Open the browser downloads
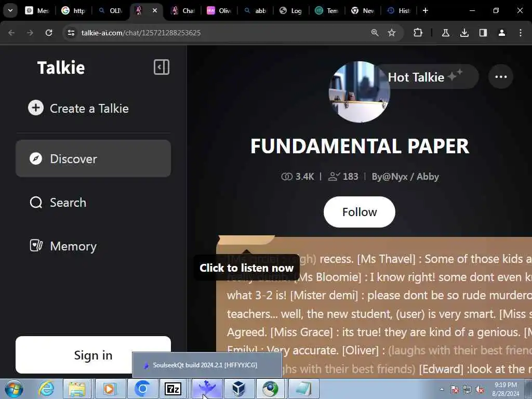Screen dimensions: 532x399 click(x=464, y=33)
